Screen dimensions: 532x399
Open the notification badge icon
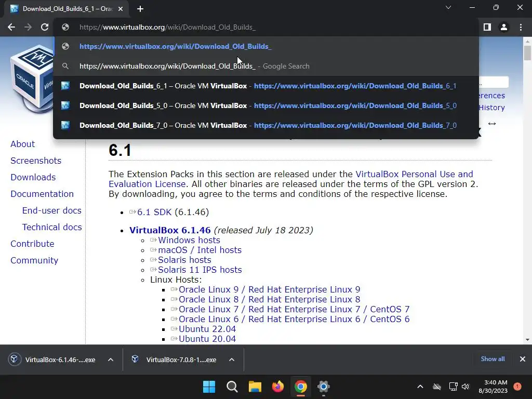pos(517,386)
